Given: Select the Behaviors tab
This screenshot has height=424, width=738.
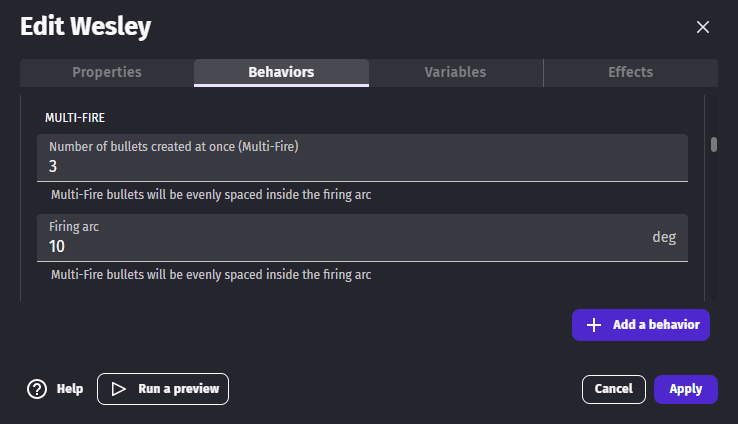Looking at the screenshot, I should point(281,72).
